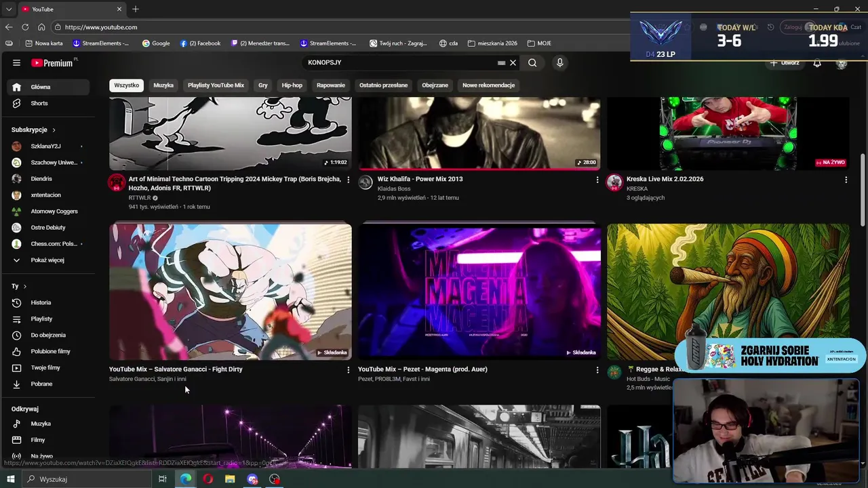The width and height of the screenshot is (868, 488).
Task: Click the youtube.com address bar
Action: (x=339, y=27)
